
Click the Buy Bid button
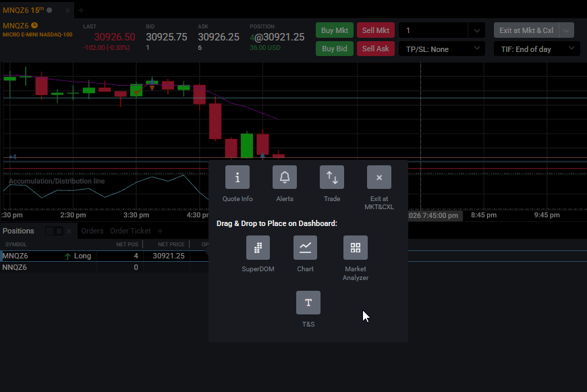click(x=334, y=49)
